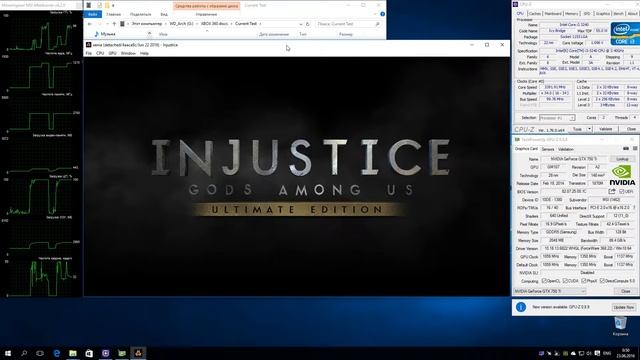Open the blue Файл tab in Explorer
This screenshot has width=640, height=360.
[93, 14]
